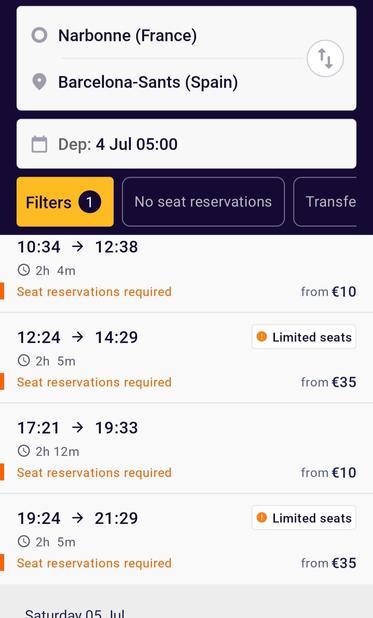Select the 12:24 to 14:29 train
The height and width of the screenshot is (618, 373).
coord(186,358)
